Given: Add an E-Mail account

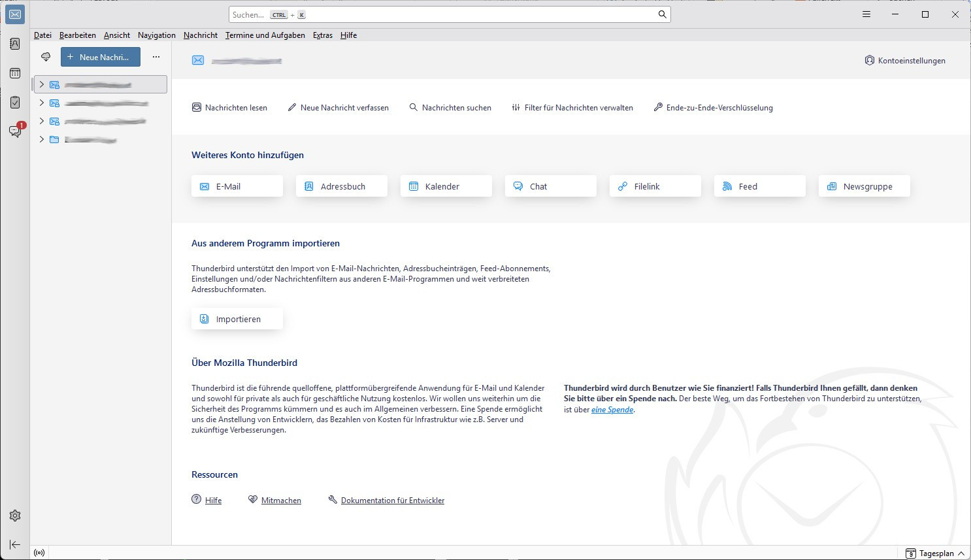Looking at the screenshot, I should click(237, 186).
